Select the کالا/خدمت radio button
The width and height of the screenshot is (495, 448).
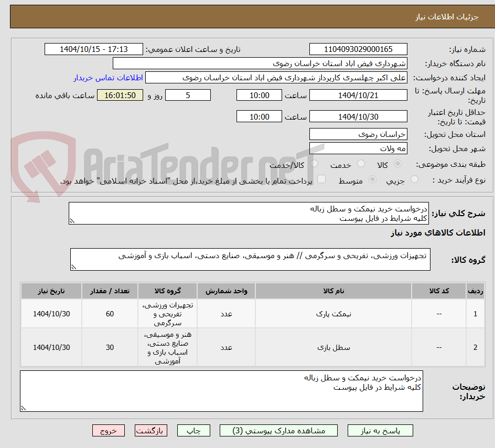[x=314, y=164]
